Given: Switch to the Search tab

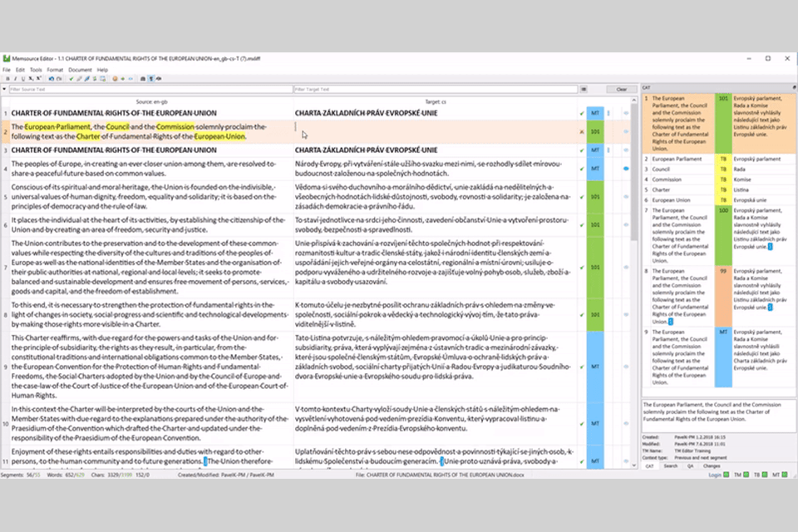Looking at the screenshot, I should (671, 465).
